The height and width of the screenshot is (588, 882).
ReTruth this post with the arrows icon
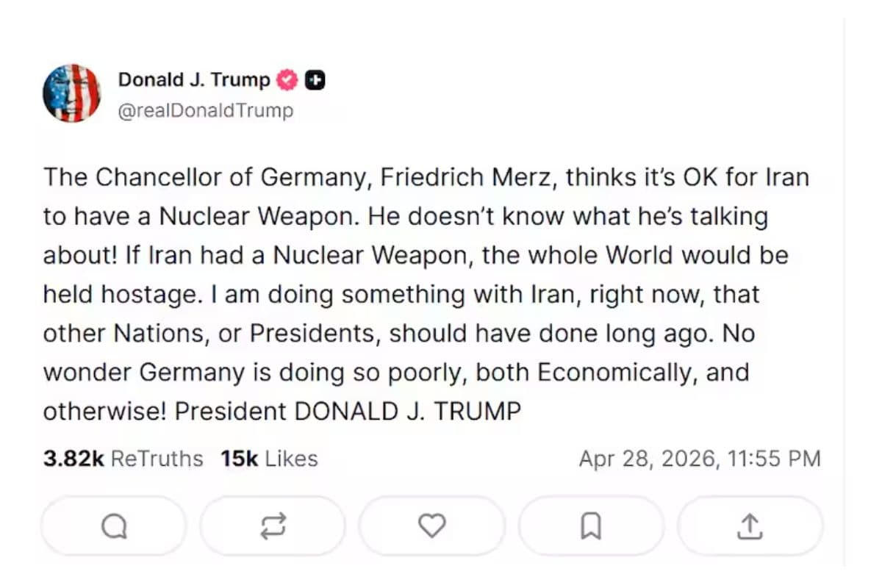coord(273,526)
